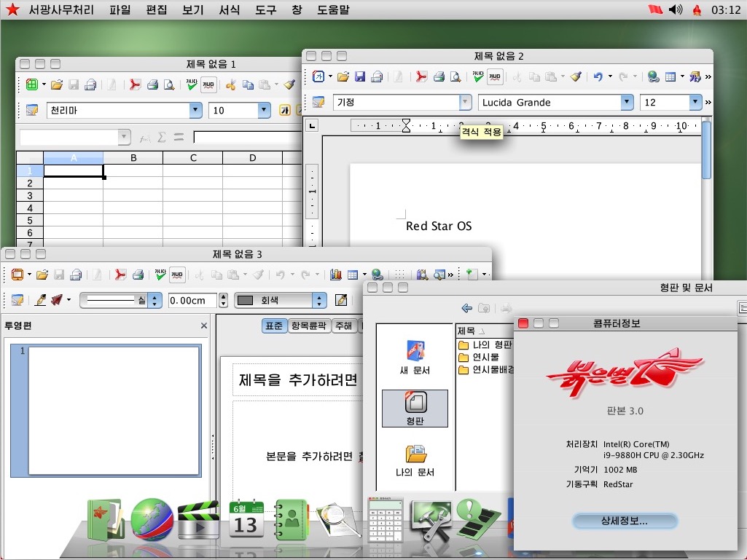The height and width of the screenshot is (560, 747).
Task: Toggle auto spellcheck in the 제목 없음 1 toolbar
Action: [x=208, y=84]
